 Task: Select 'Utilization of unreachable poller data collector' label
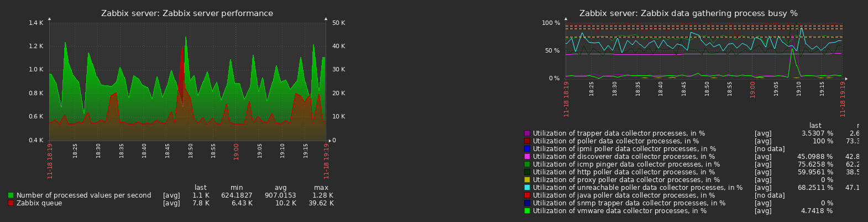(x=637, y=188)
